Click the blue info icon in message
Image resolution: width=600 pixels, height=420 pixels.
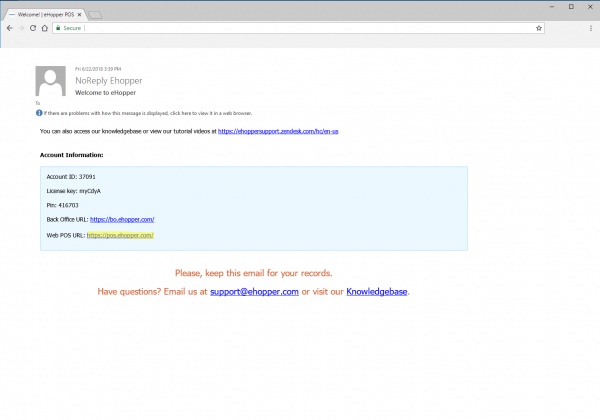pyautogui.click(x=38, y=112)
